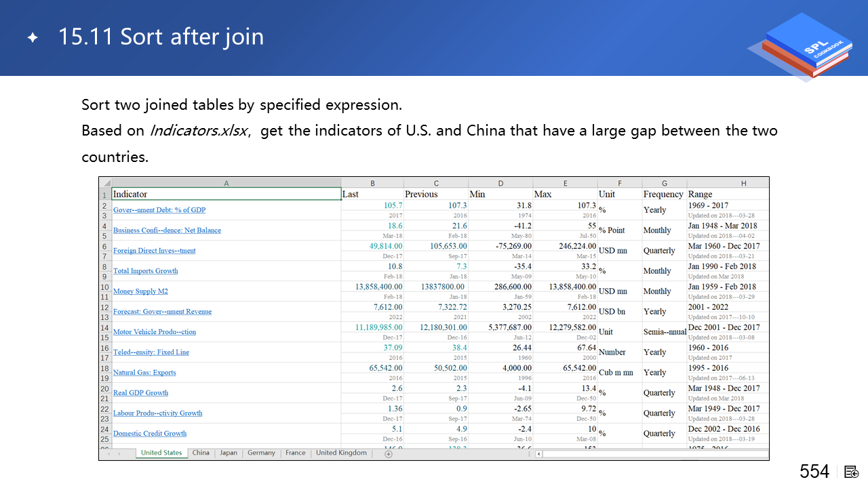Open the Total Imports Growth link
The height and width of the screenshot is (488, 868).
pos(145,271)
